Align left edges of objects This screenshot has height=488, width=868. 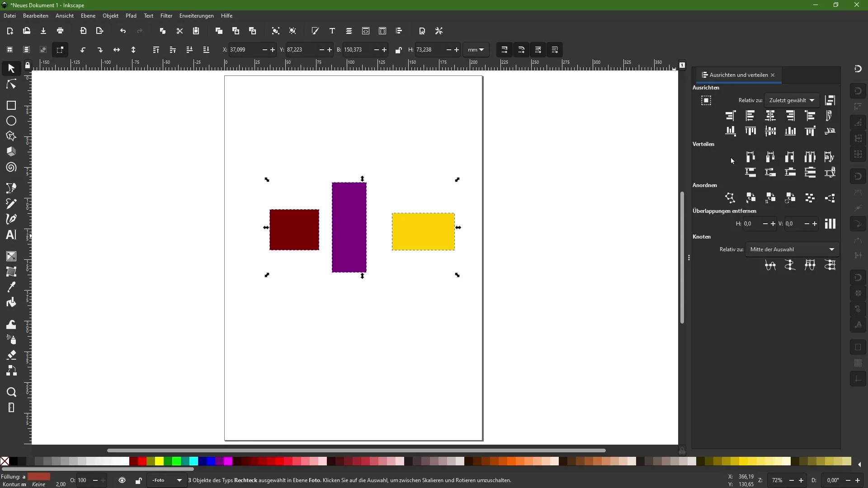click(x=750, y=116)
